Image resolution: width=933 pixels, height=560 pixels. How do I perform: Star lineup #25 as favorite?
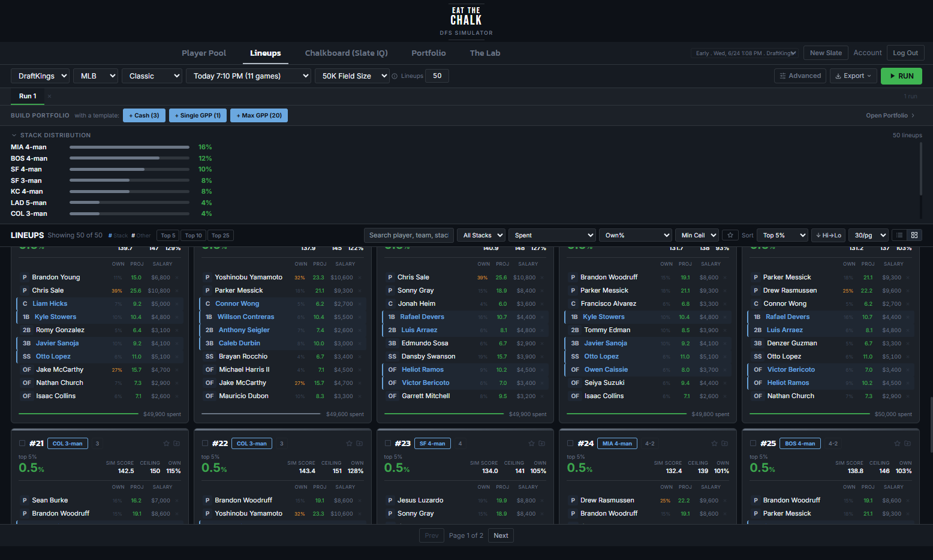[897, 444]
